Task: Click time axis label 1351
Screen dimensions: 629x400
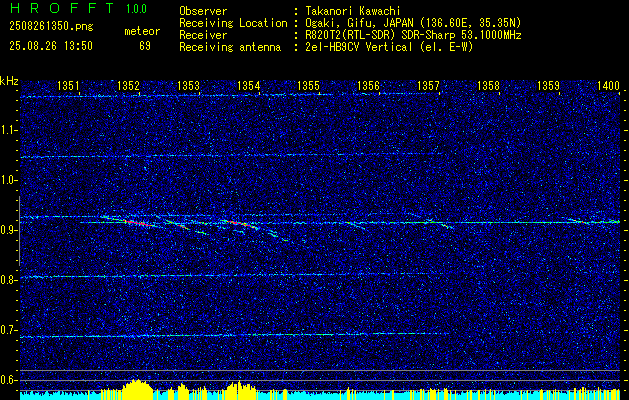Action: 68,85
